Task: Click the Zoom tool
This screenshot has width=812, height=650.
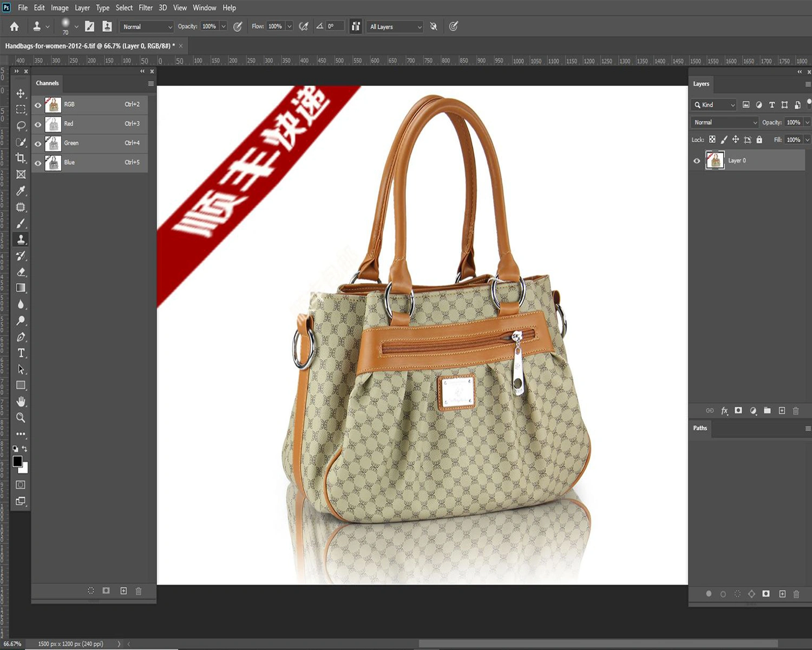Action: pyautogui.click(x=21, y=418)
